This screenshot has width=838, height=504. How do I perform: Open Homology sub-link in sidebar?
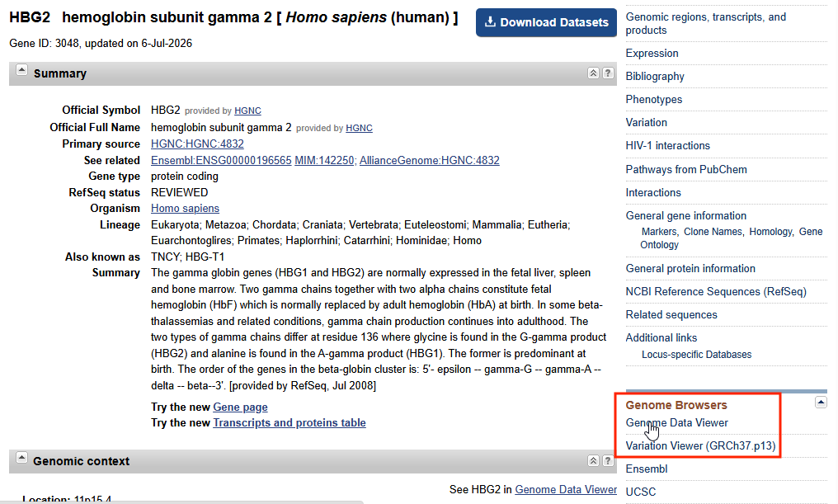pyautogui.click(x=770, y=232)
